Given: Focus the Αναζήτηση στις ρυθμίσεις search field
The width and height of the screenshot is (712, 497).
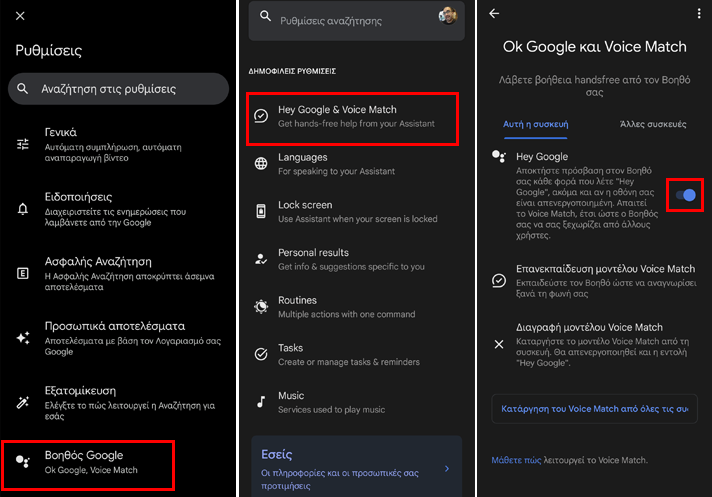Looking at the screenshot, I should click(119, 89).
